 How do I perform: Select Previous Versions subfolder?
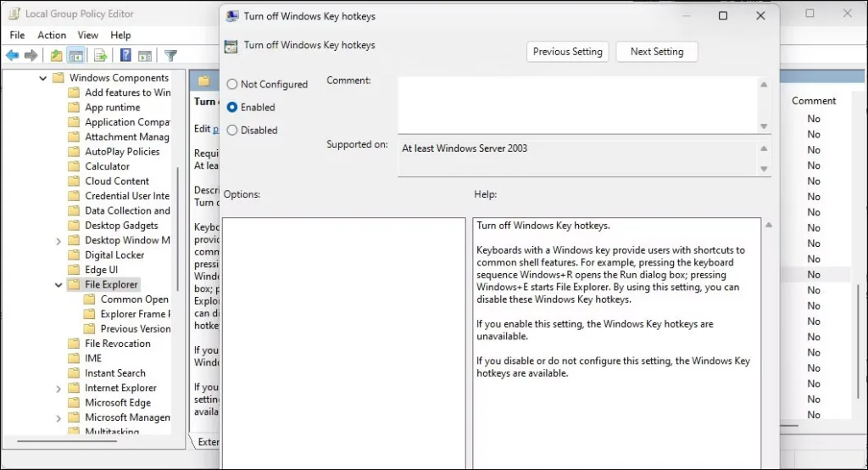pyautogui.click(x=136, y=329)
